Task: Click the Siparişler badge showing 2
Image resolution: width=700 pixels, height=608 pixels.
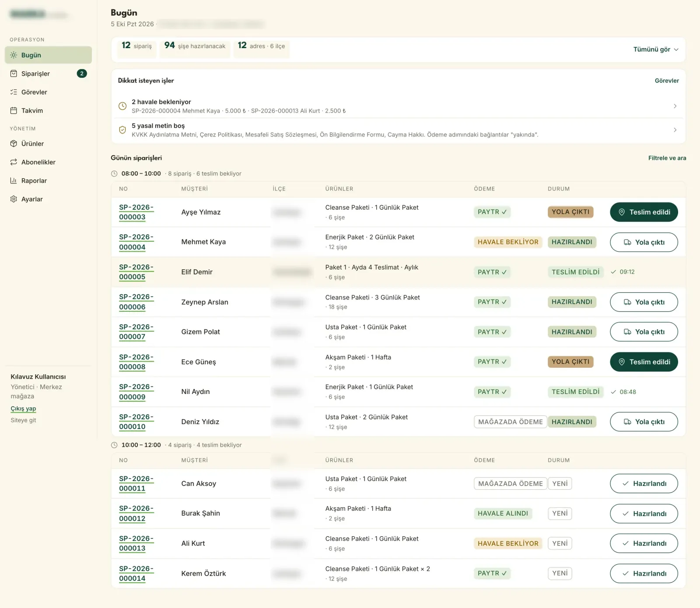Action: 82,74
